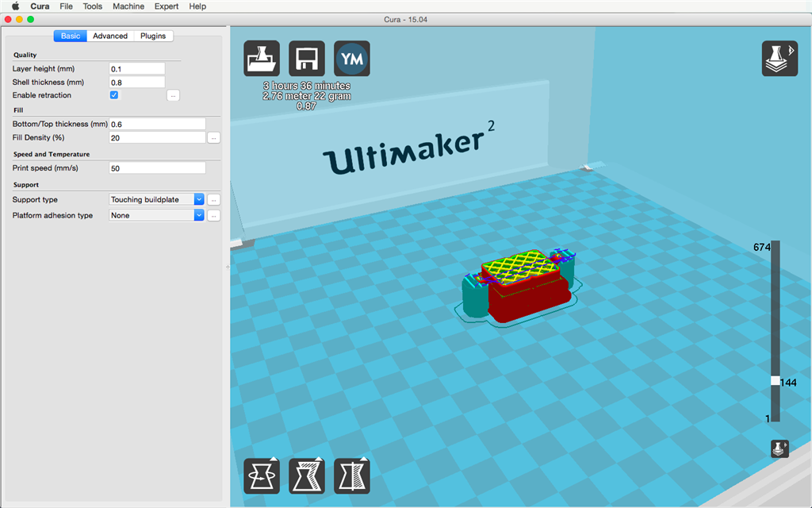Click the top of the layer slider near 674
Screen dimensions: 812x508
[x=776, y=244]
